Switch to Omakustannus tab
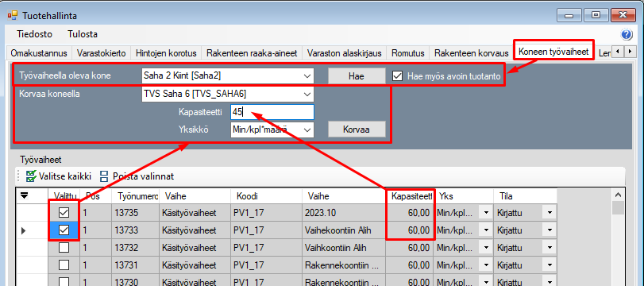644x286 pixels. pyautogui.click(x=39, y=53)
